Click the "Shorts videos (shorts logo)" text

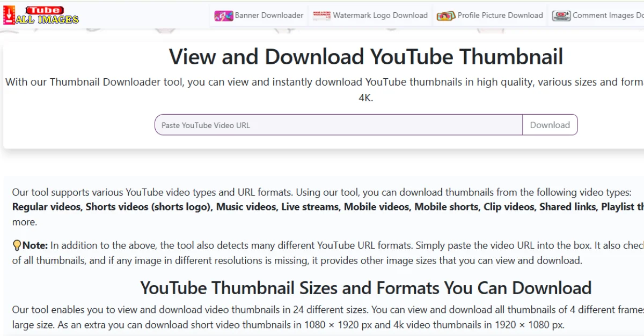tap(148, 207)
